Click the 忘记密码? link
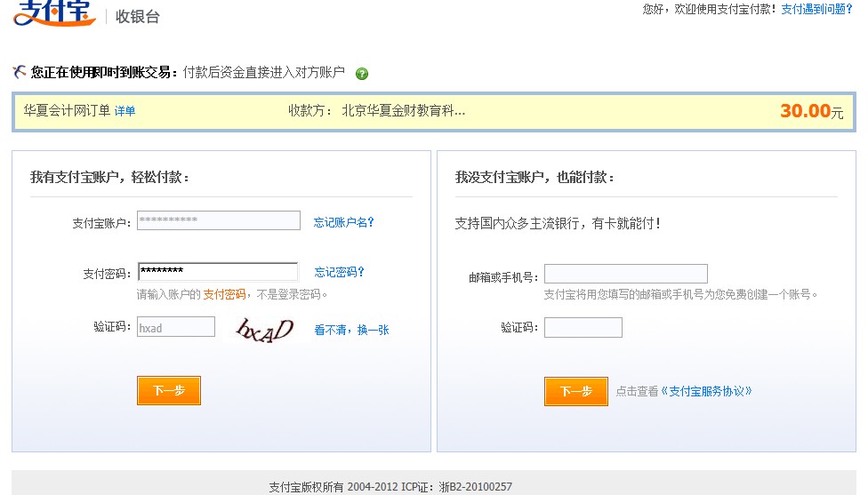 [340, 272]
